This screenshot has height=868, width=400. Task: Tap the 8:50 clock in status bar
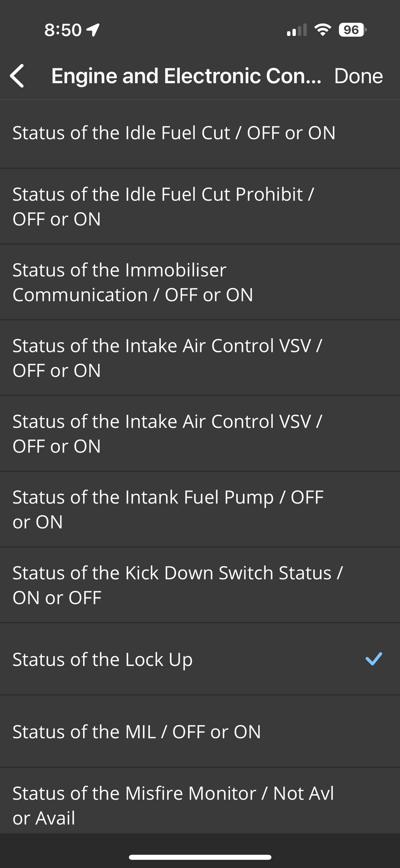(63, 30)
